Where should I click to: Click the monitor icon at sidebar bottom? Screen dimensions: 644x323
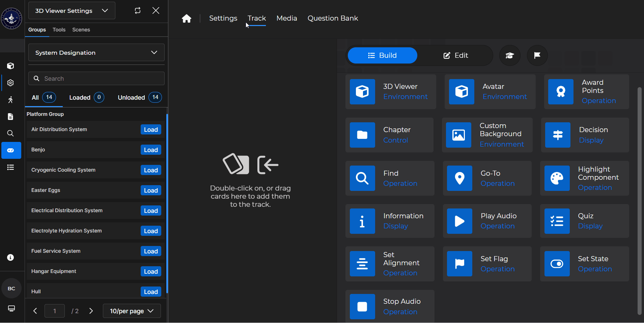coord(11,308)
